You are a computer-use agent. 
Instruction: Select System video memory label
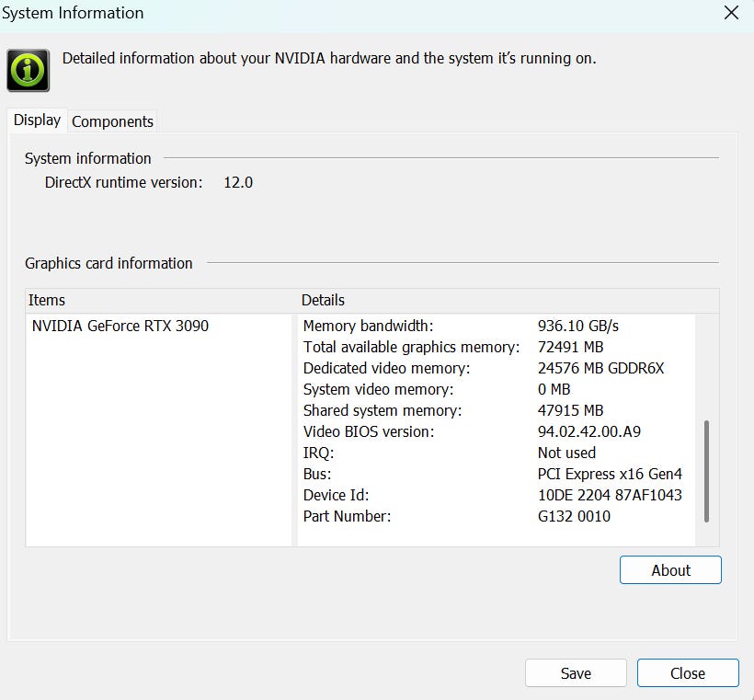[378, 389]
